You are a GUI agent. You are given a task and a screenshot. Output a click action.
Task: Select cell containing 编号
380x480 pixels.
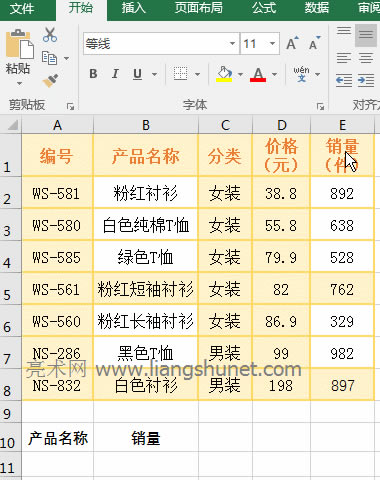(57, 155)
